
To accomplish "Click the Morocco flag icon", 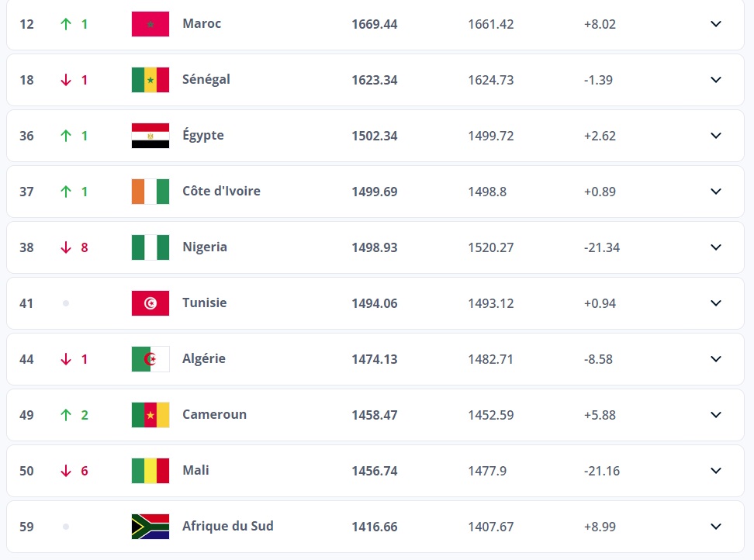I will pos(150,24).
